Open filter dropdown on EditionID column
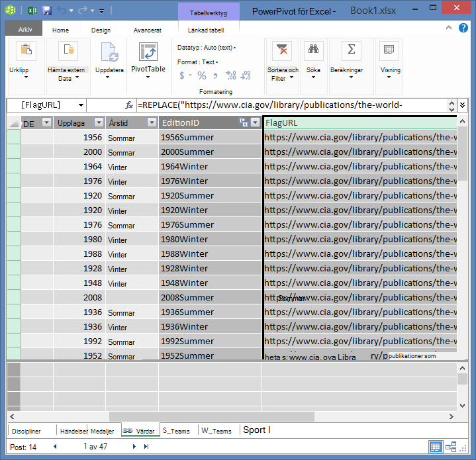Image resolution: width=476 pixels, height=460 pixels. point(256,122)
